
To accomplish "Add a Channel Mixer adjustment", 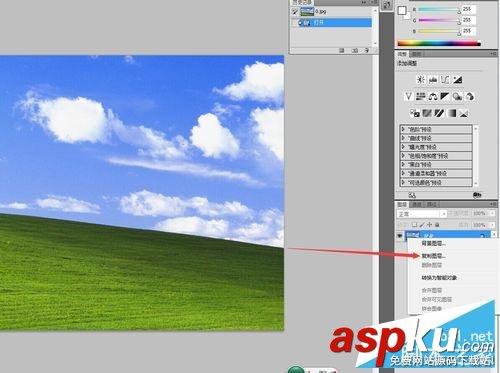I will click(470, 96).
